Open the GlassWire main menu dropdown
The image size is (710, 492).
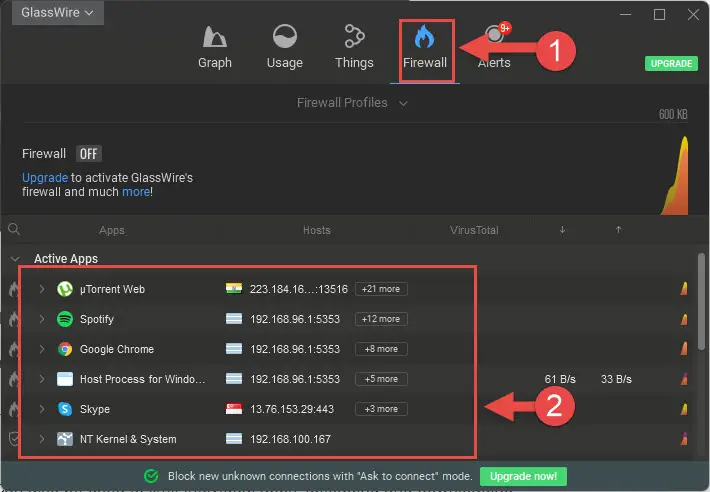point(58,13)
